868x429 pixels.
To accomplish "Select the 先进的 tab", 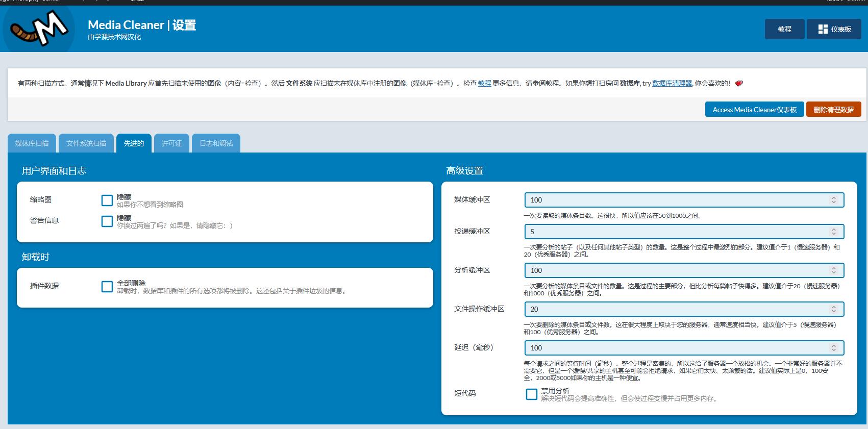I will click(134, 143).
